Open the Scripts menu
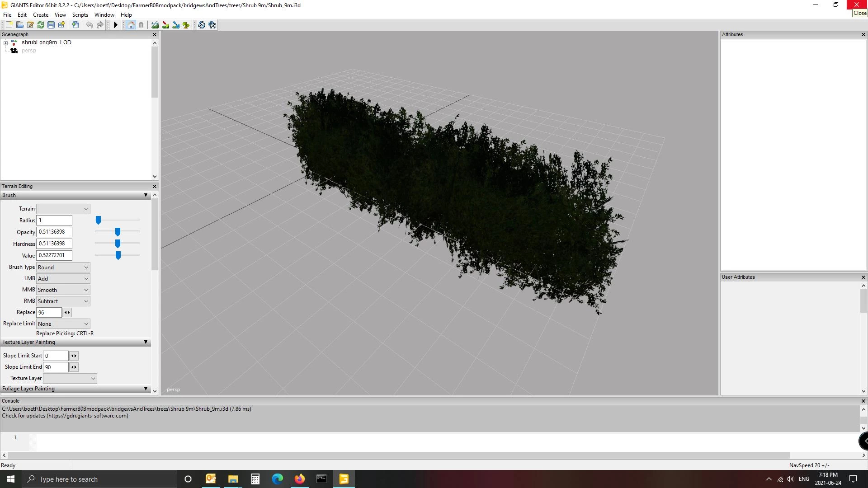868x488 pixels. pyautogui.click(x=80, y=15)
